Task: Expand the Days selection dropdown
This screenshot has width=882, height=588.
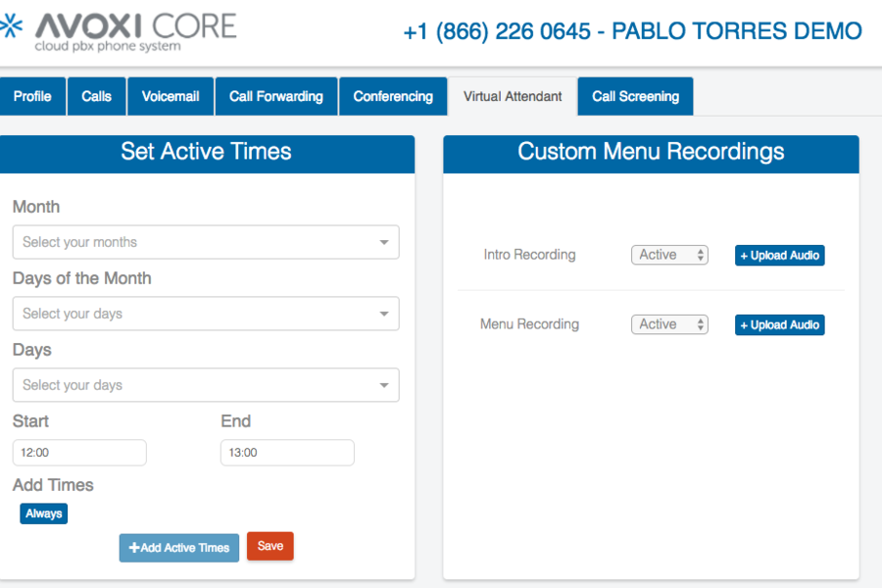Action: (206, 385)
